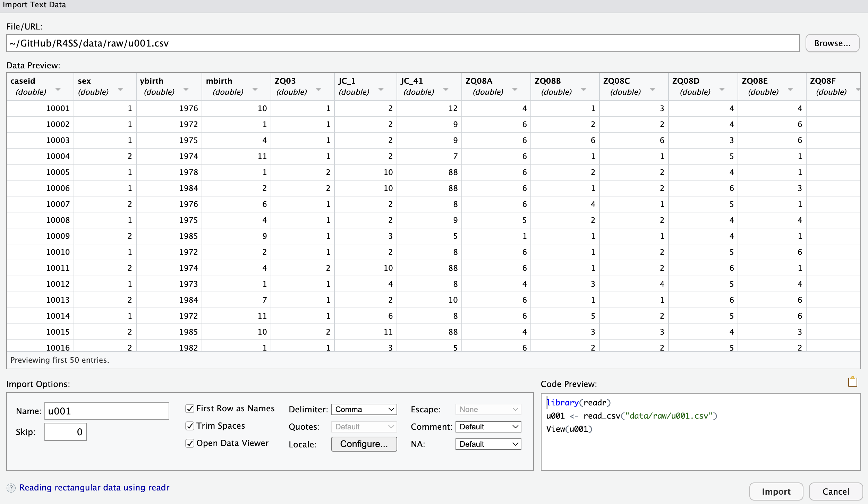Screen dimensions: 868x504
Task: Click the help question mark icon
Action: point(11,488)
